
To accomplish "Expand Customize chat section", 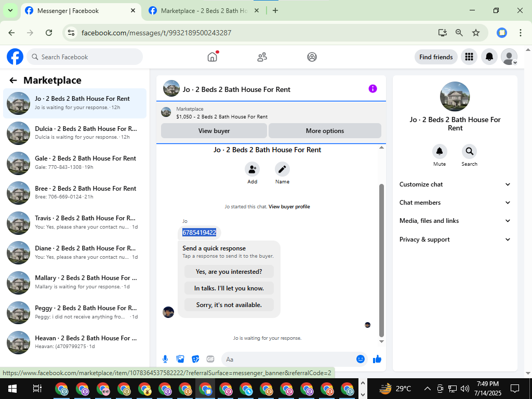I will (455, 184).
